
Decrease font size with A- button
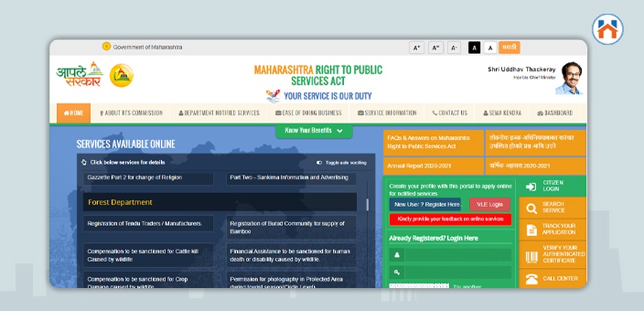[454, 48]
